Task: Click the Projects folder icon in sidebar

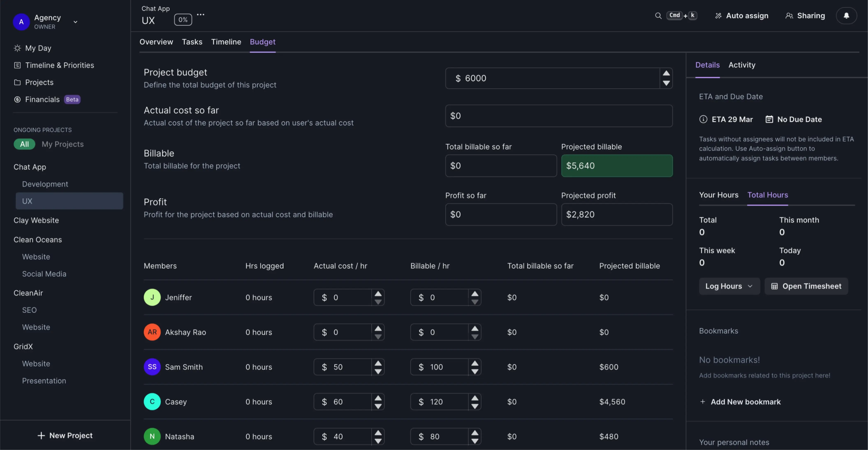Action: [17, 82]
